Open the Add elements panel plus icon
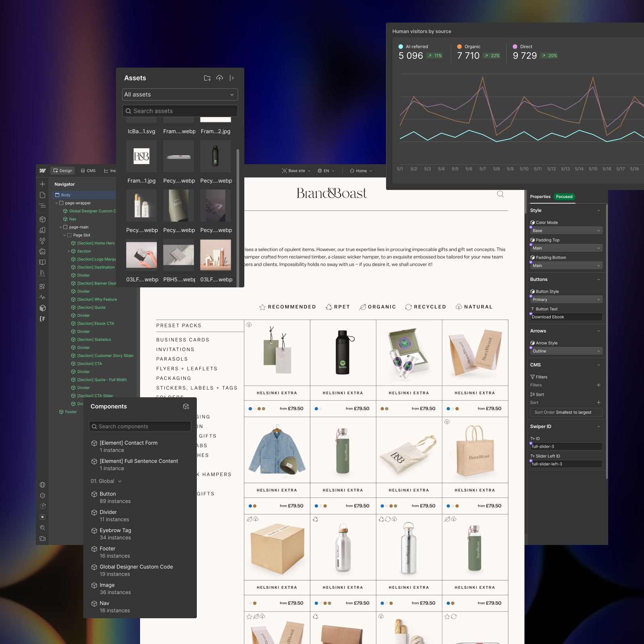The image size is (644, 644). [x=42, y=184]
